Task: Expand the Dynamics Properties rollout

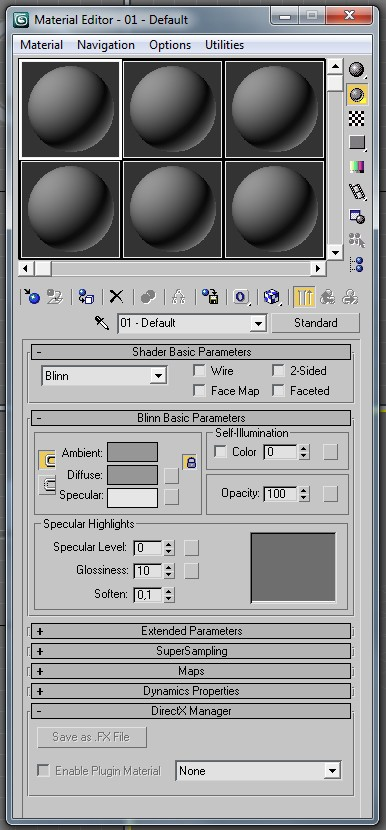Action: 191,691
